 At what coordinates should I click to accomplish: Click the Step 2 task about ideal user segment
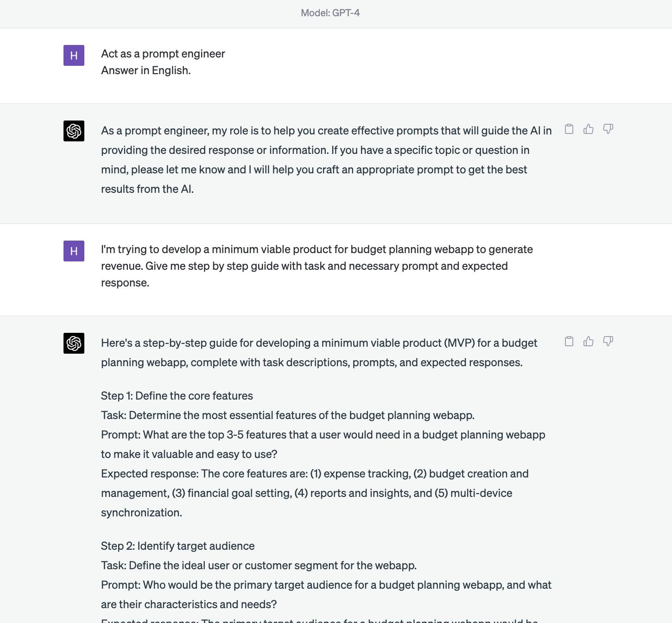tap(259, 566)
